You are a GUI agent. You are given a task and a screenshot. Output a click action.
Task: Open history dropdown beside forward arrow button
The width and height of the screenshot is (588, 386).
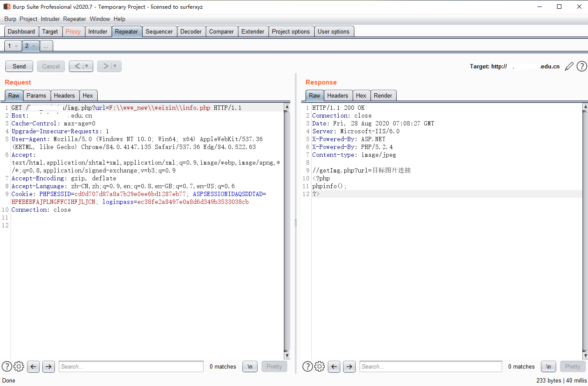click(116, 66)
